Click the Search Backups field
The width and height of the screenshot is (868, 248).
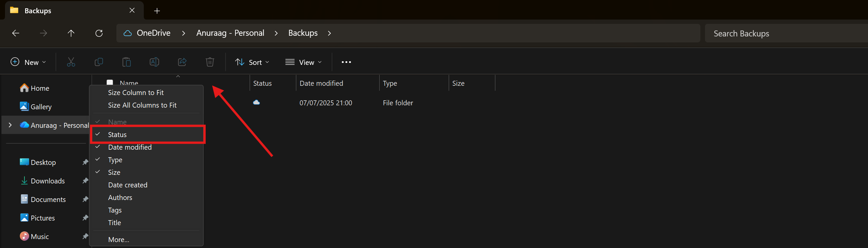(786, 33)
